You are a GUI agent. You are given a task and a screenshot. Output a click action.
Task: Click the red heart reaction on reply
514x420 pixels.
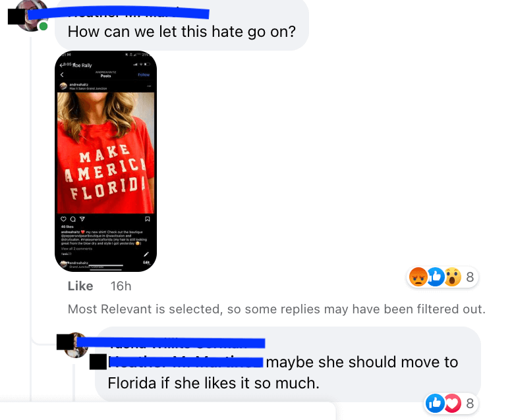click(453, 404)
